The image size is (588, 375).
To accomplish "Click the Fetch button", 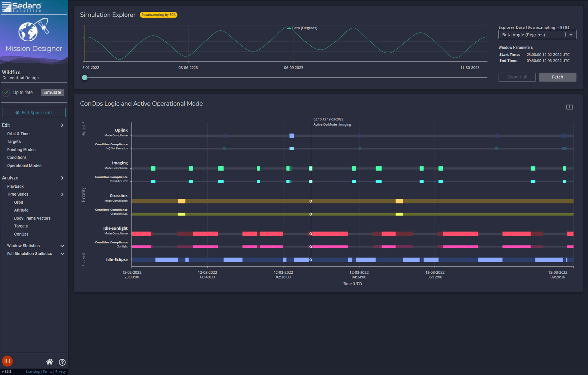I will [557, 77].
